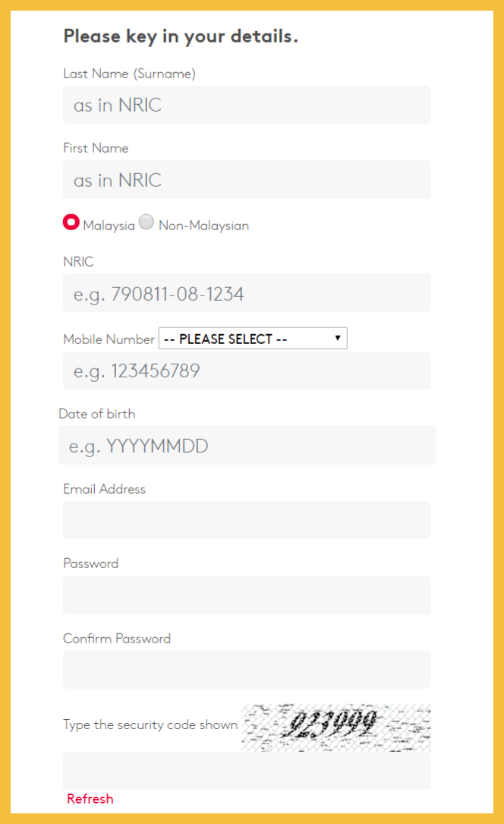Focus the security code entry box
504x824 pixels.
pos(247,771)
